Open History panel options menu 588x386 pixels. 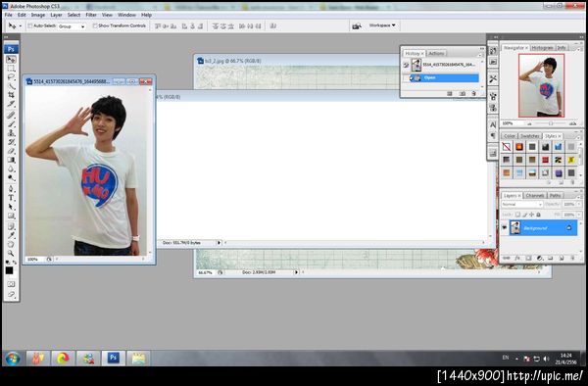pos(480,55)
